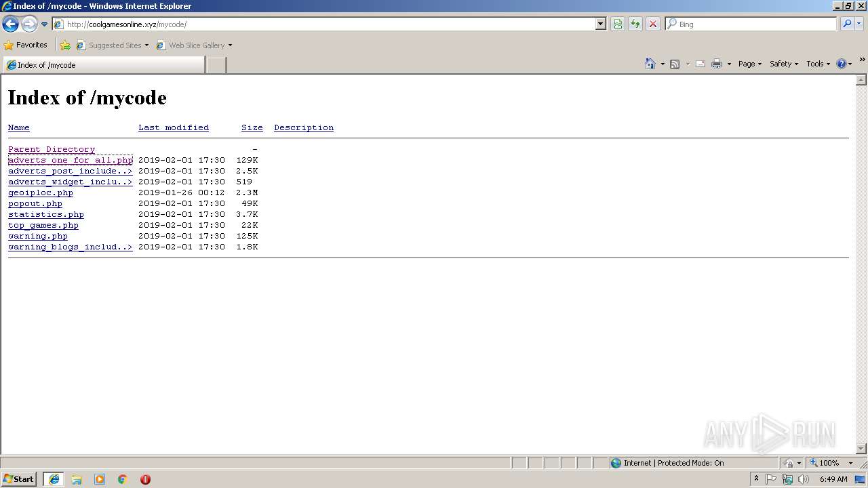Click the red Opera taskbar icon

145,479
